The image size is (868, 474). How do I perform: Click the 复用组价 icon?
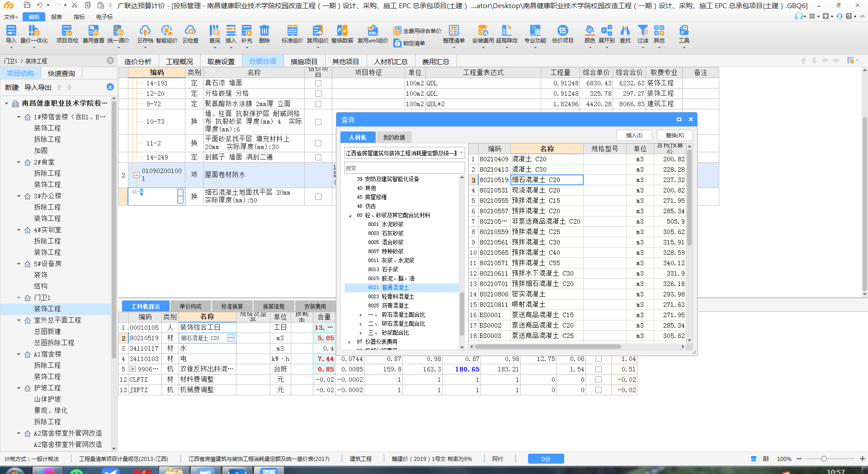(318, 34)
